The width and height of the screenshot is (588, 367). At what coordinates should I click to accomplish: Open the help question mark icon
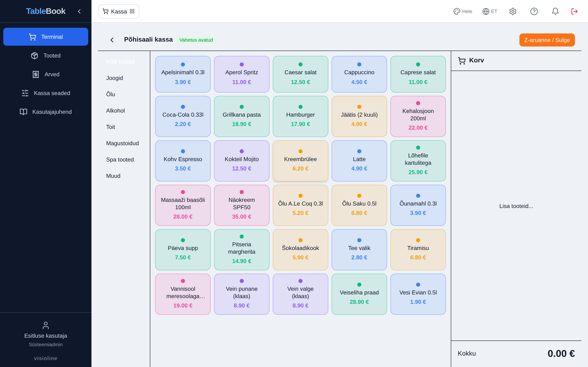tap(534, 11)
